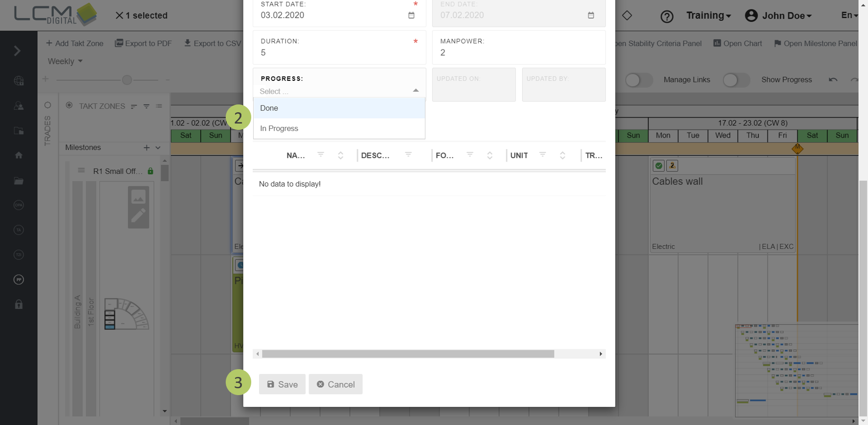868x425 pixels.
Task: Click the home icon in the sidebar
Action: pyautogui.click(x=19, y=155)
